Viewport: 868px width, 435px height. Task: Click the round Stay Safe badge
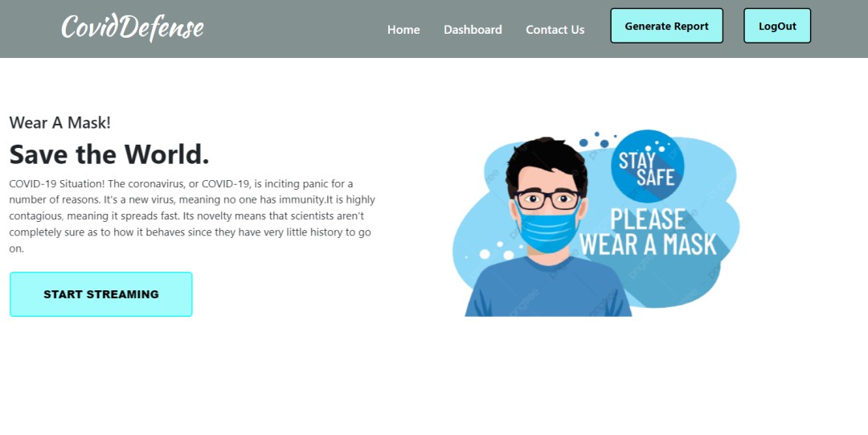[x=647, y=166]
